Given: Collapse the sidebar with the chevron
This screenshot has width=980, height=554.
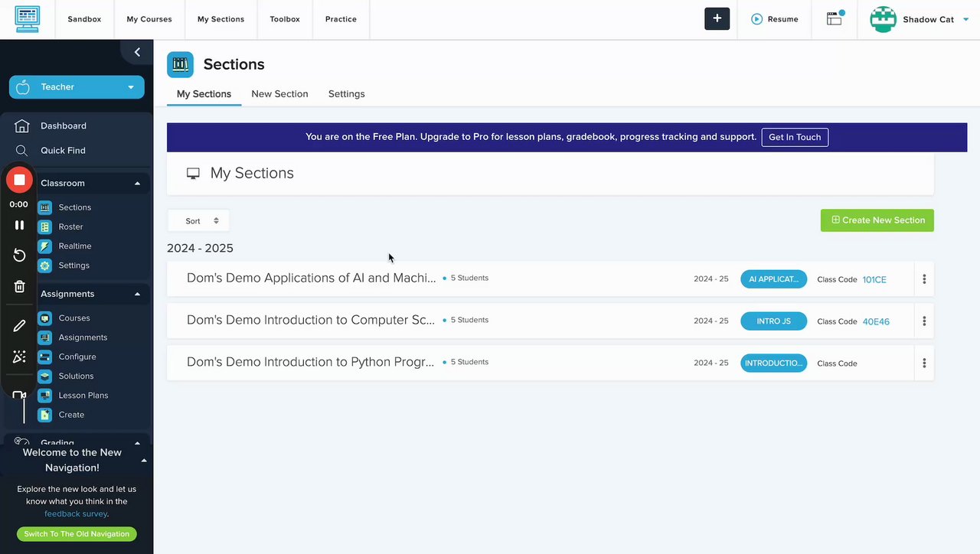Looking at the screenshot, I should [137, 52].
